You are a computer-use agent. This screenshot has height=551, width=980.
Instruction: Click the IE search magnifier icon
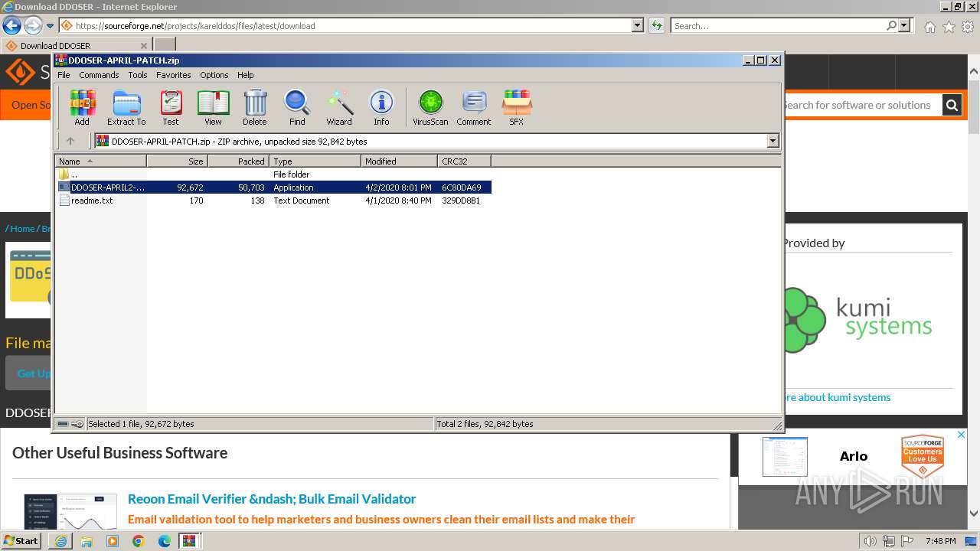point(891,25)
